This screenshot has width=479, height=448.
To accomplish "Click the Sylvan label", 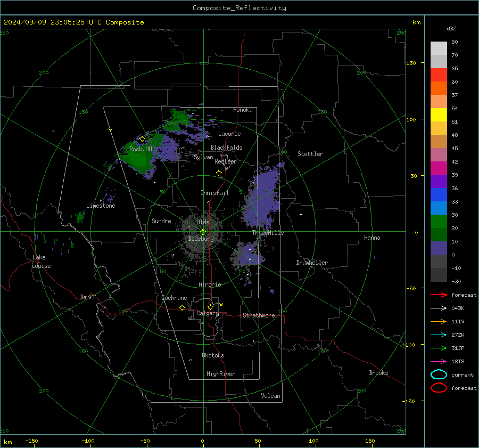I will 203,158.
